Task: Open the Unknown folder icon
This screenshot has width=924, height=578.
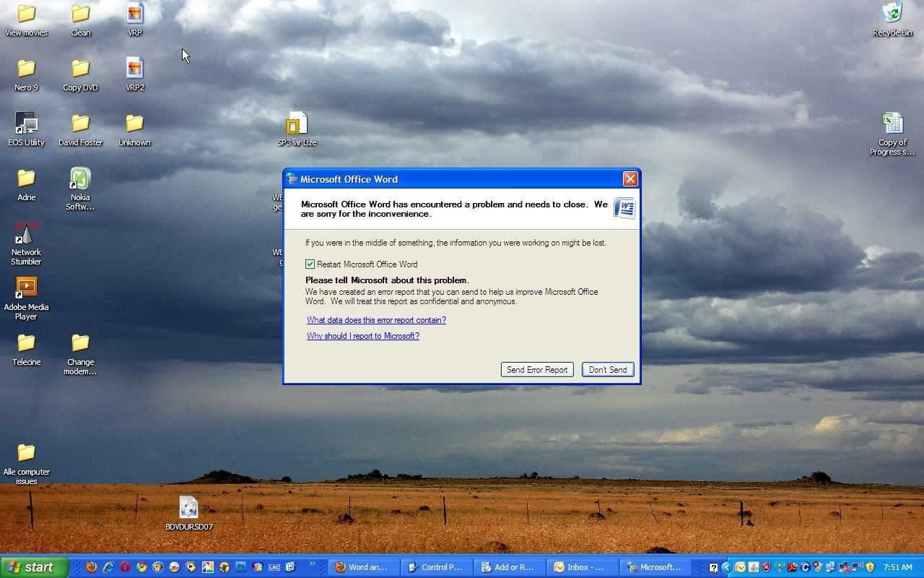Action: click(x=135, y=129)
